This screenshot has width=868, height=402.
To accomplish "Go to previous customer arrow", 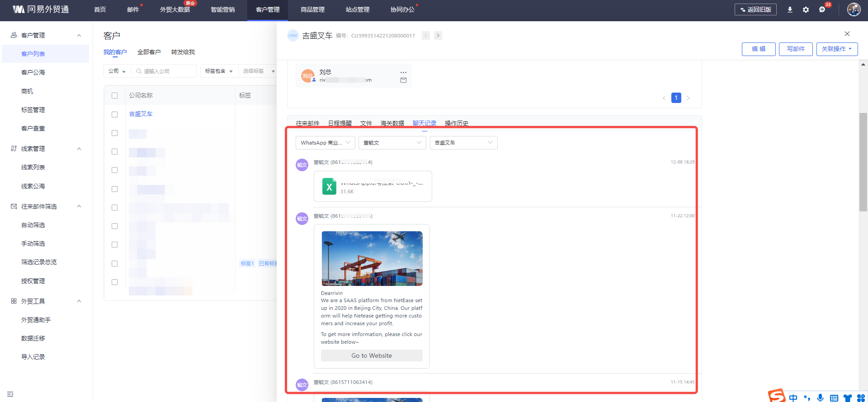I will click(x=426, y=36).
